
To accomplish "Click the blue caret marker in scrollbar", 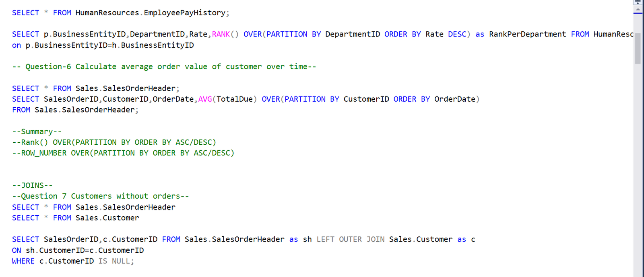I will coord(638,13).
